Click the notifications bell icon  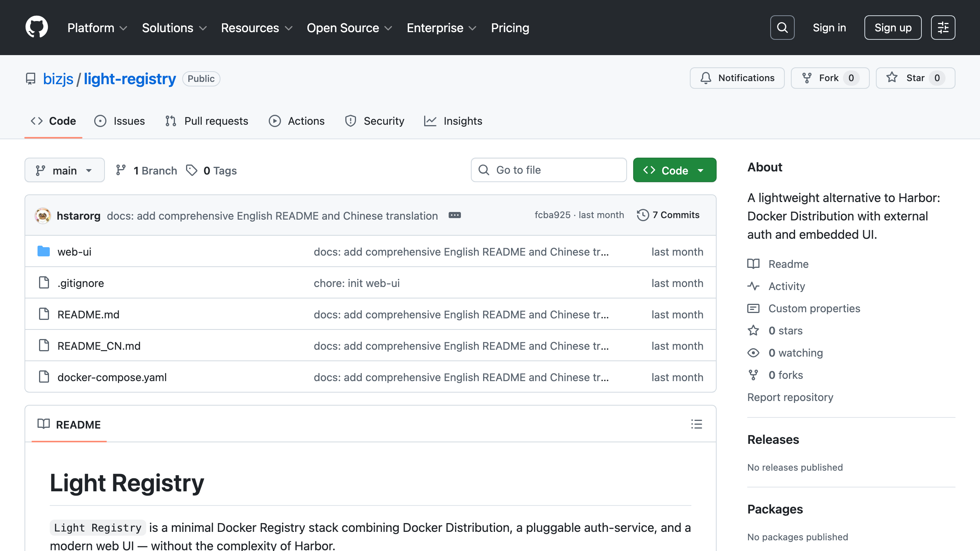(x=706, y=78)
